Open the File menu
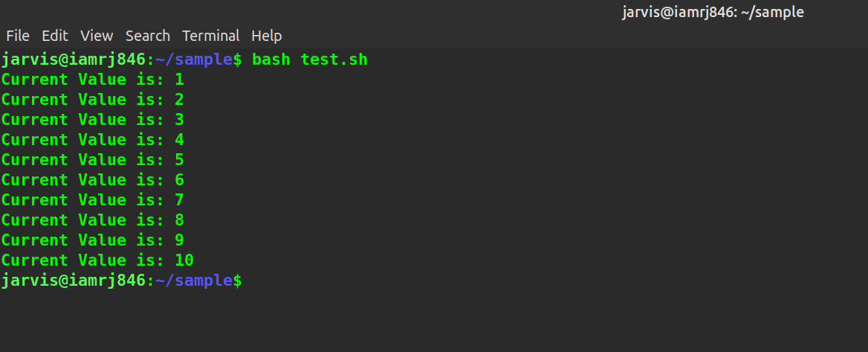Screen dimensions: 868x352 [x=18, y=36]
